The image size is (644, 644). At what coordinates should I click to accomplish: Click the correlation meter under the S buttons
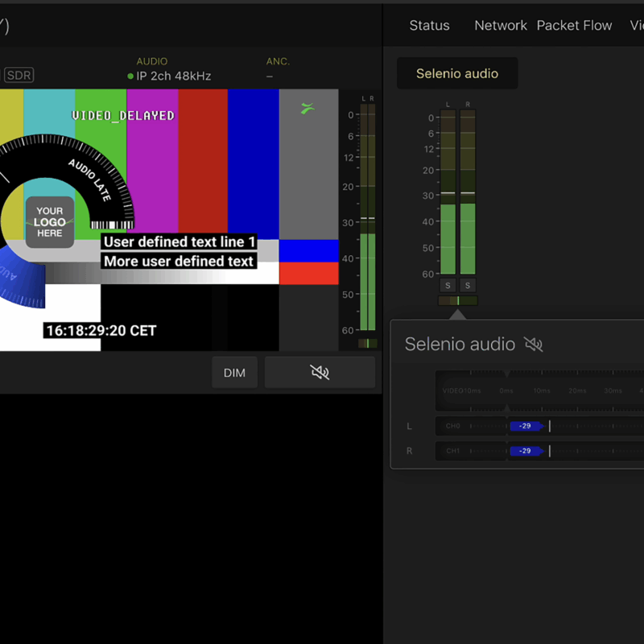click(x=457, y=301)
